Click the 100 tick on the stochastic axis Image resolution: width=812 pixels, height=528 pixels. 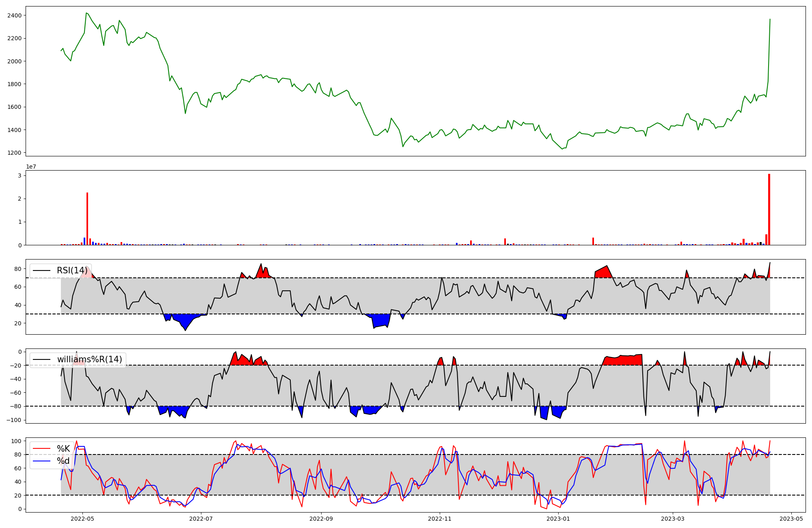pyautogui.click(x=17, y=441)
